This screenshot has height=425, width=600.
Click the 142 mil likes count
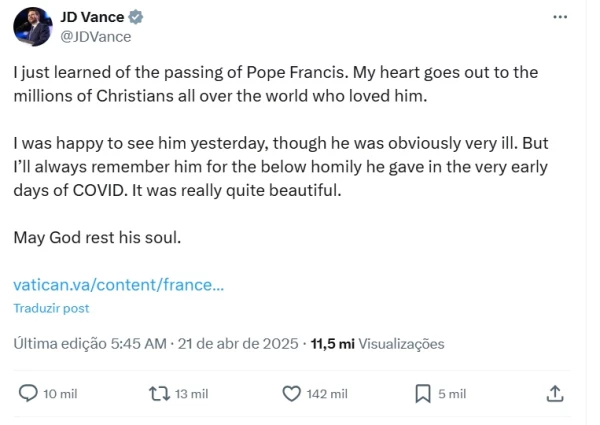pos(331,394)
